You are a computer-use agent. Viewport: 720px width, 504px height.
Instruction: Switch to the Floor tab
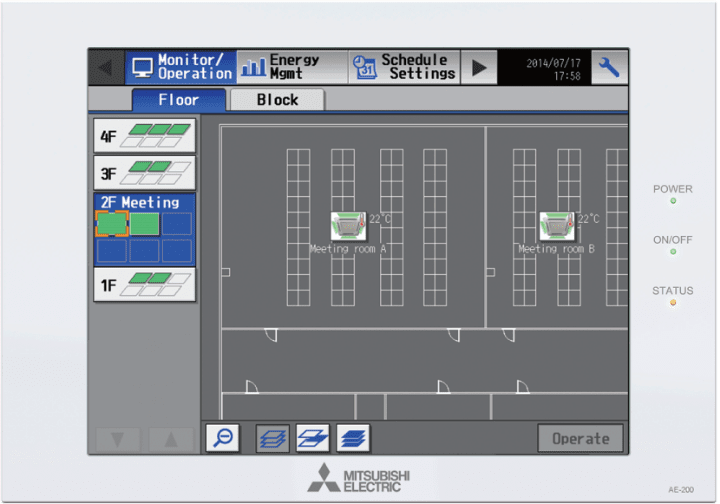178,100
